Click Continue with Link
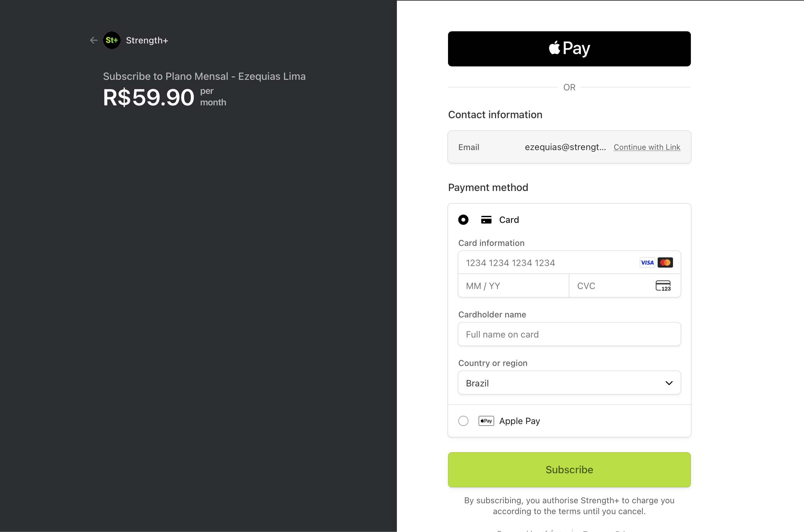This screenshot has height=532, width=804. tap(647, 147)
